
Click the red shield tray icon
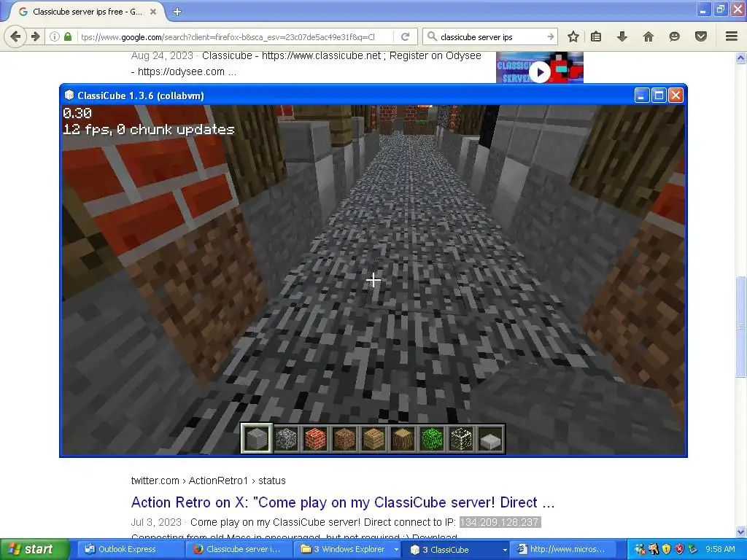click(x=679, y=549)
